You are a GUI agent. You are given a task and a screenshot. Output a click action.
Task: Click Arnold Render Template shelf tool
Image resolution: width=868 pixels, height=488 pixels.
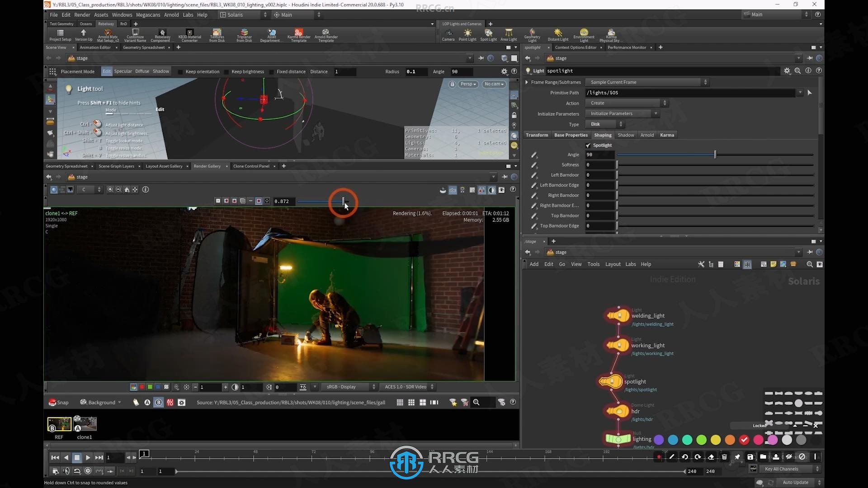(x=326, y=35)
